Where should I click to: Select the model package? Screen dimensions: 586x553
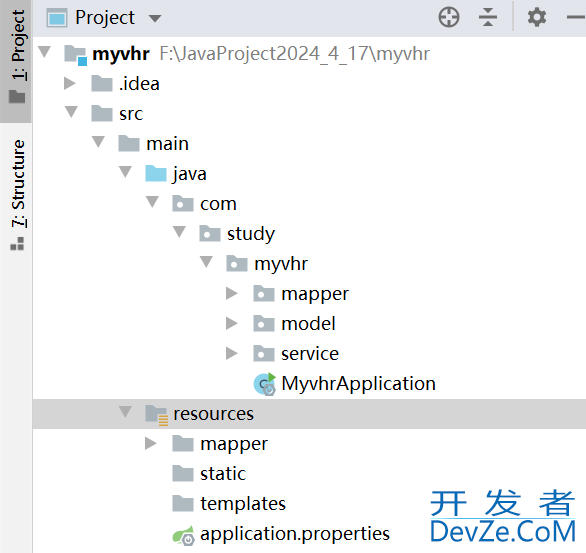click(x=308, y=324)
